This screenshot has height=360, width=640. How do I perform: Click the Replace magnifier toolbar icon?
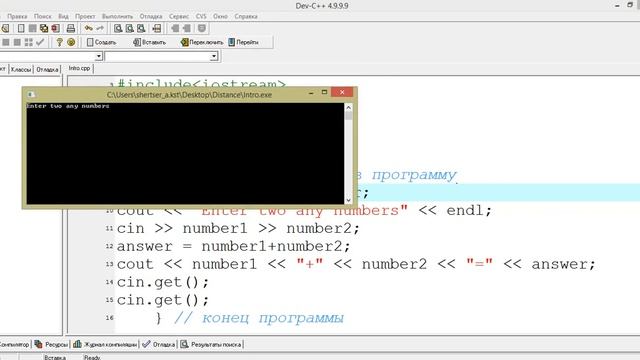coord(129,28)
